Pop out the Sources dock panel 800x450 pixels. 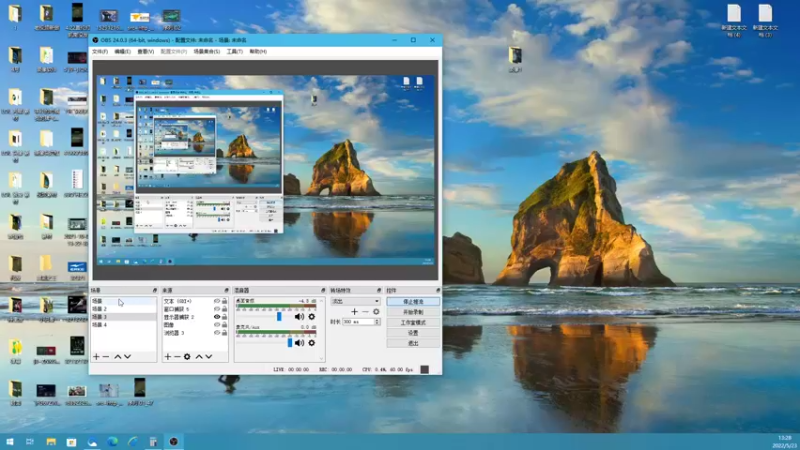pyautogui.click(x=226, y=290)
